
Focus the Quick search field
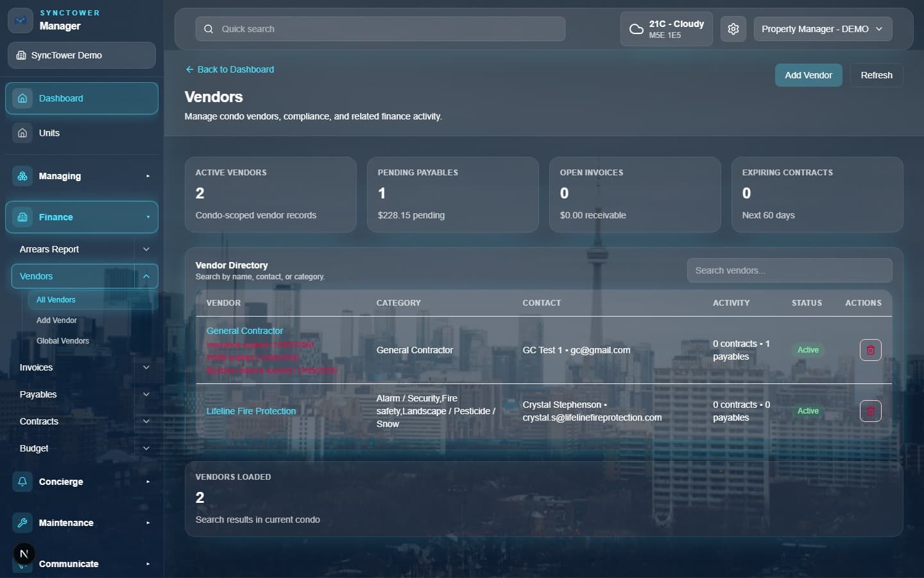point(380,29)
